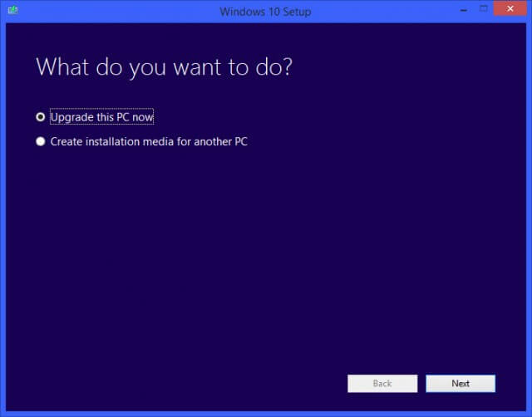Image resolution: width=532 pixels, height=417 pixels.
Task: Select the "Upgrade this PC now" radio button
Action: 41,117
